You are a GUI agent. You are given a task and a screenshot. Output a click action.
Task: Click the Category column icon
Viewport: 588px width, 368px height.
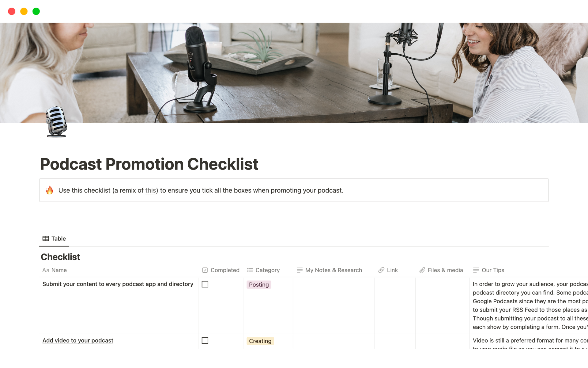pyautogui.click(x=250, y=270)
